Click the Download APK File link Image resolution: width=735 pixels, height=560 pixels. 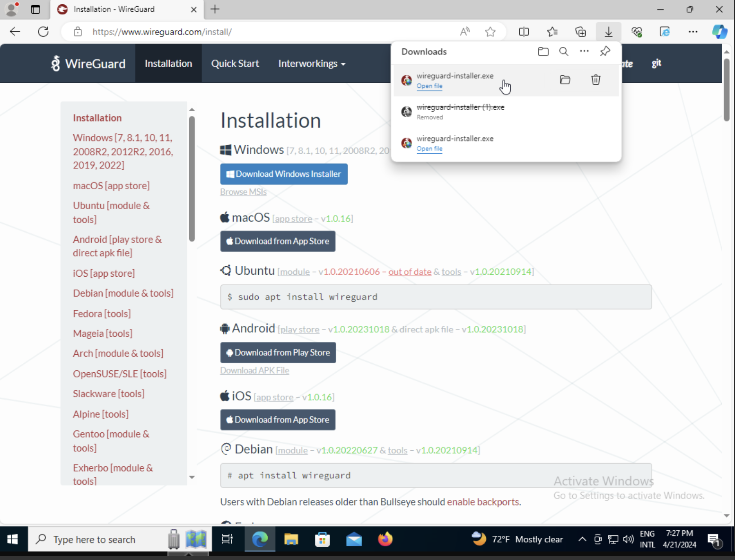coord(254,370)
